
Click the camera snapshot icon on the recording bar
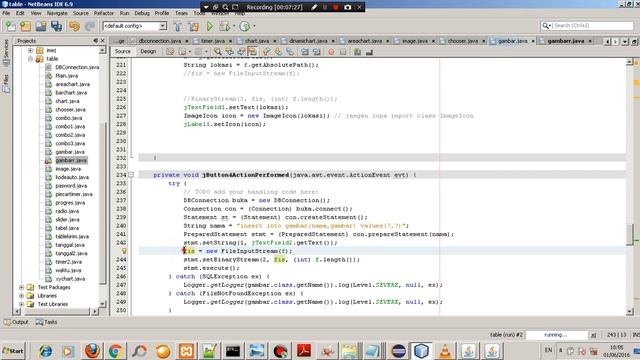coord(347,7)
